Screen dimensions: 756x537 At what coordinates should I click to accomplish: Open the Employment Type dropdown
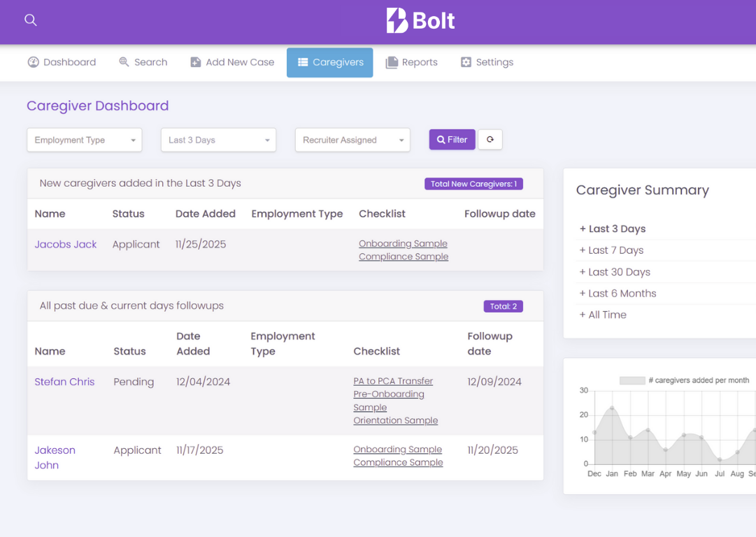click(84, 140)
